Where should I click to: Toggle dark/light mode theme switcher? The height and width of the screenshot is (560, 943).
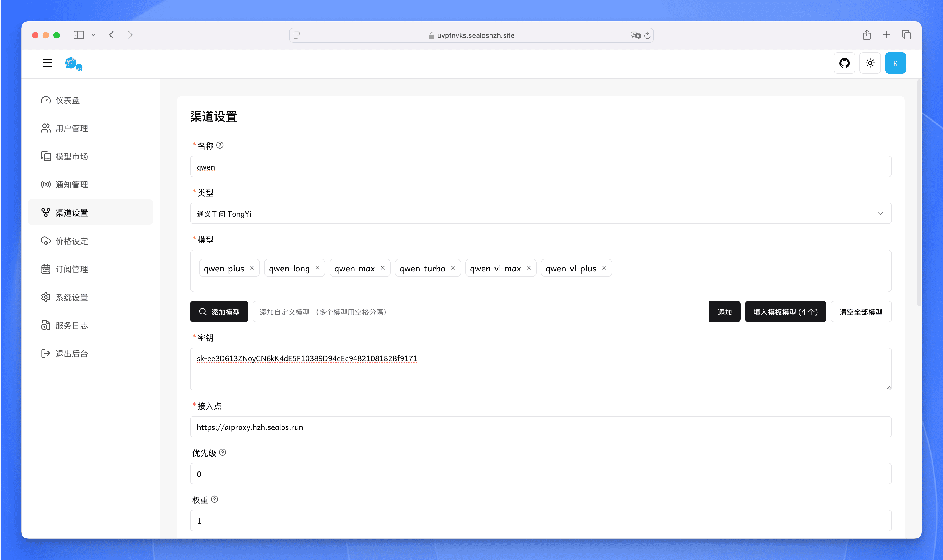pyautogui.click(x=870, y=63)
